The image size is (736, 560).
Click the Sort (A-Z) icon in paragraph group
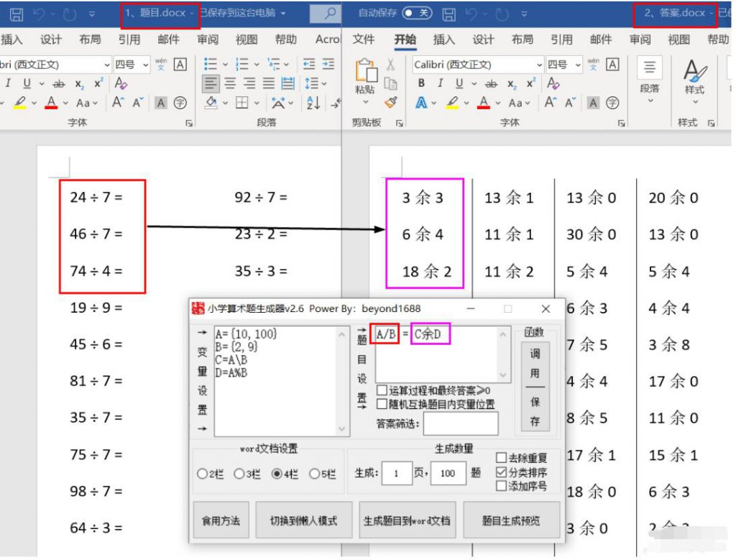(313, 103)
